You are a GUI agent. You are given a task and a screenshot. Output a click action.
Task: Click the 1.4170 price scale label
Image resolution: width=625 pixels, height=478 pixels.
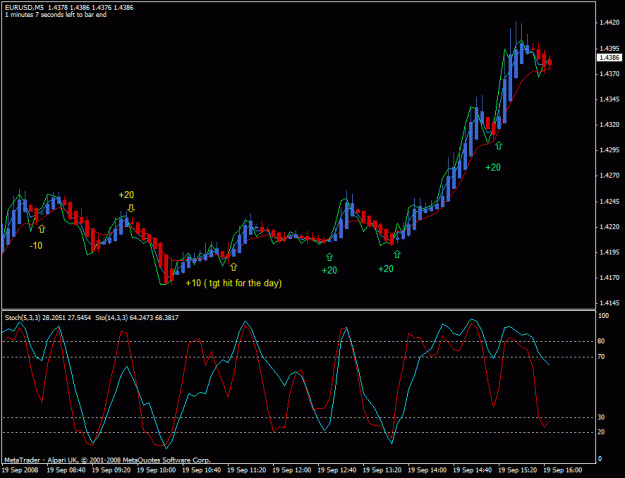click(x=610, y=277)
